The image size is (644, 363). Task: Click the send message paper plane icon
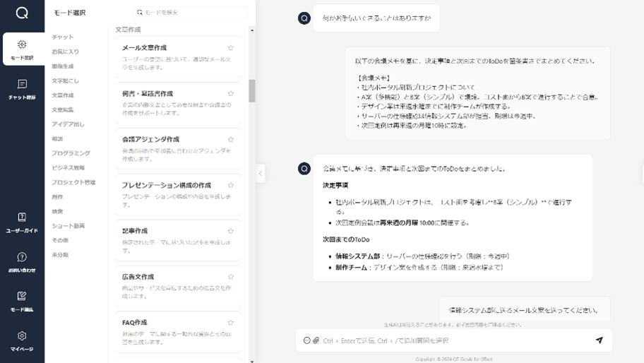pyautogui.click(x=599, y=340)
